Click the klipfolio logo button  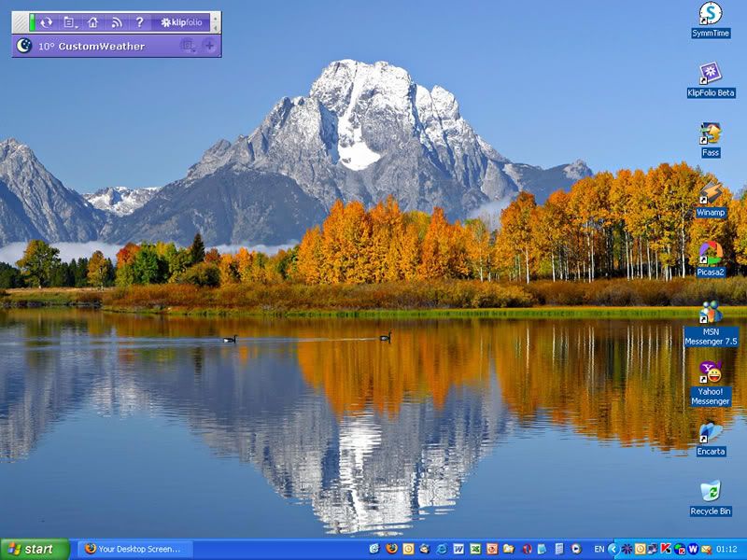point(181,22)
